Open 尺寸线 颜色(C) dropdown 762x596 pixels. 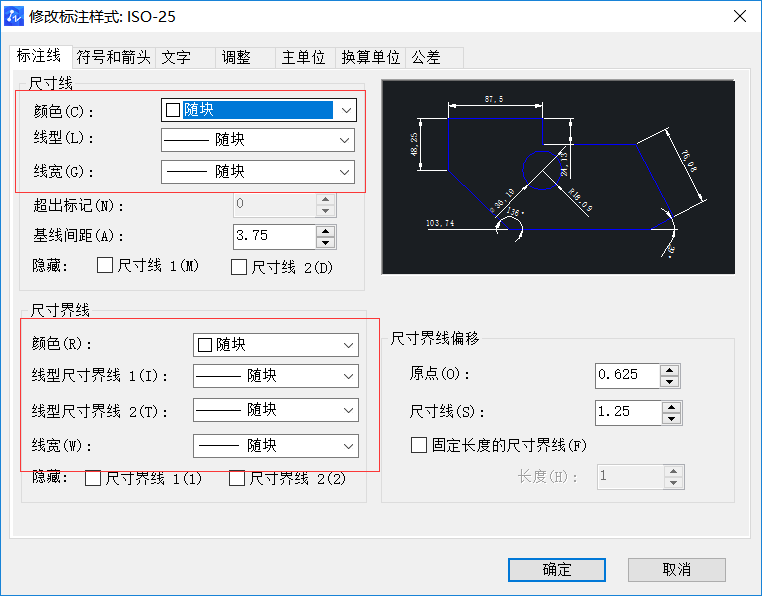(346, 110)
